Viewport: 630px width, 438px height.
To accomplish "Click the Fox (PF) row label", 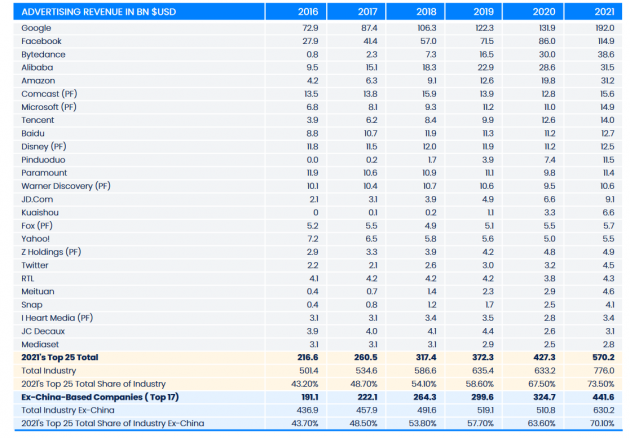I will (37, 225).
